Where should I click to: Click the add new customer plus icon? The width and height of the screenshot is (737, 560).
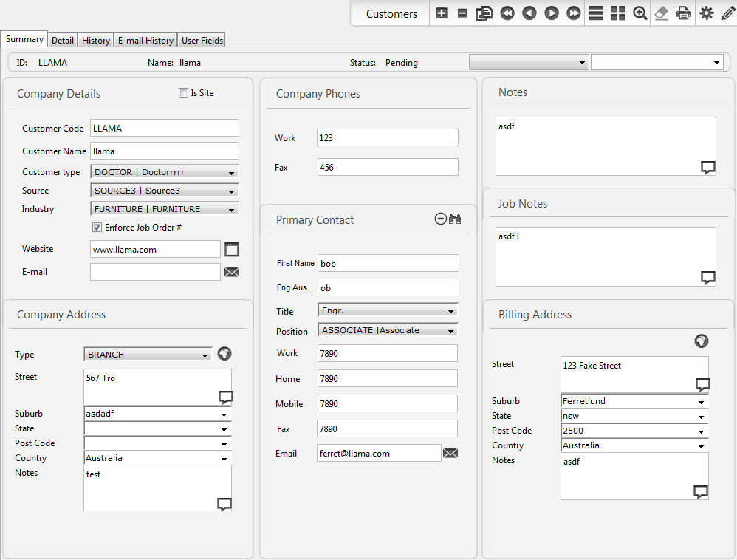pos(442,13)
